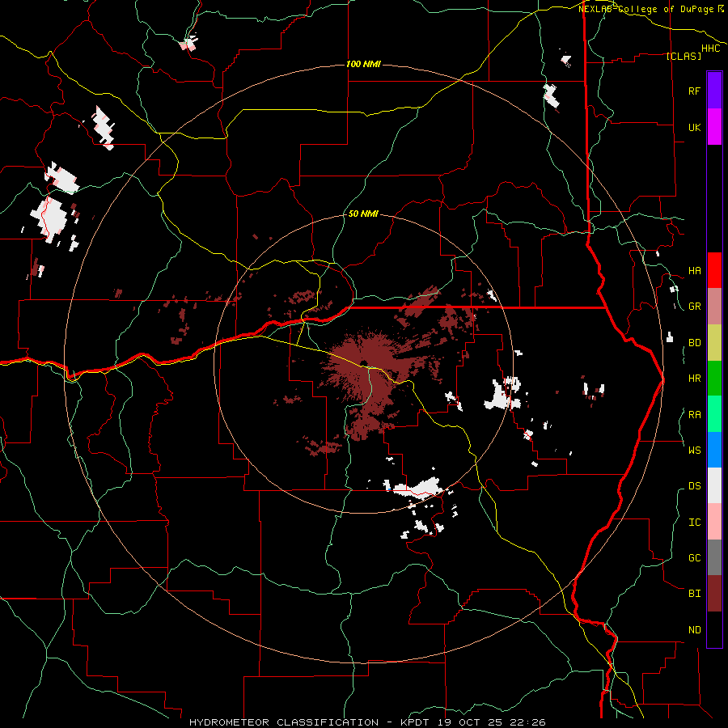This screenshot has height=728, width=728.
Task: Click the RF legend label
Action: tap(694, 91)
